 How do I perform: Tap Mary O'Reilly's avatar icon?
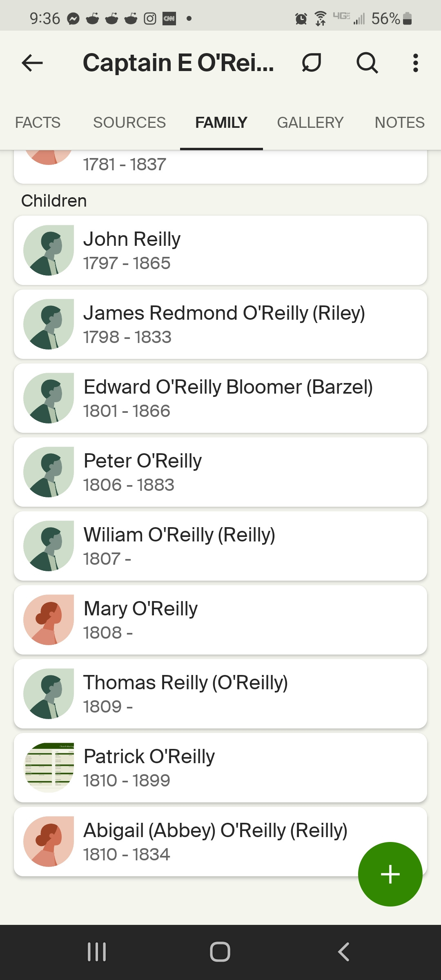tap(49, 620)
